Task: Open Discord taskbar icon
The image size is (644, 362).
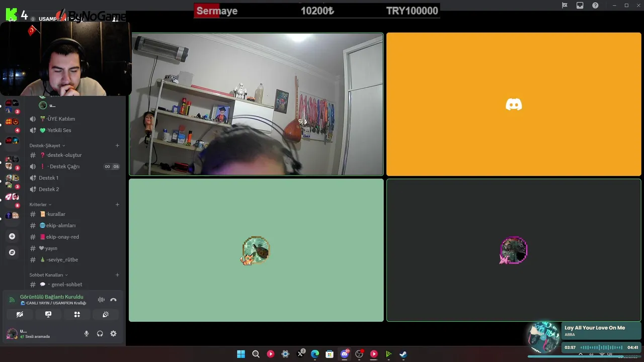Action: click(345, 354)
